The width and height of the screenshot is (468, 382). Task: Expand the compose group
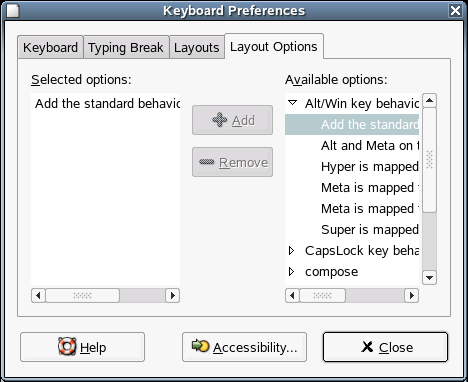tap(291, 272)
